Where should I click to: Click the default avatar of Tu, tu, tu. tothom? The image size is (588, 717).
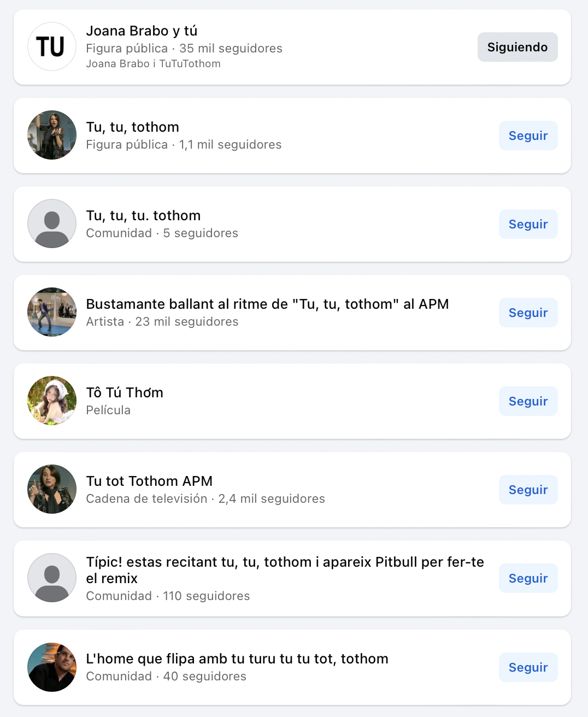click(x=52, y=224)
